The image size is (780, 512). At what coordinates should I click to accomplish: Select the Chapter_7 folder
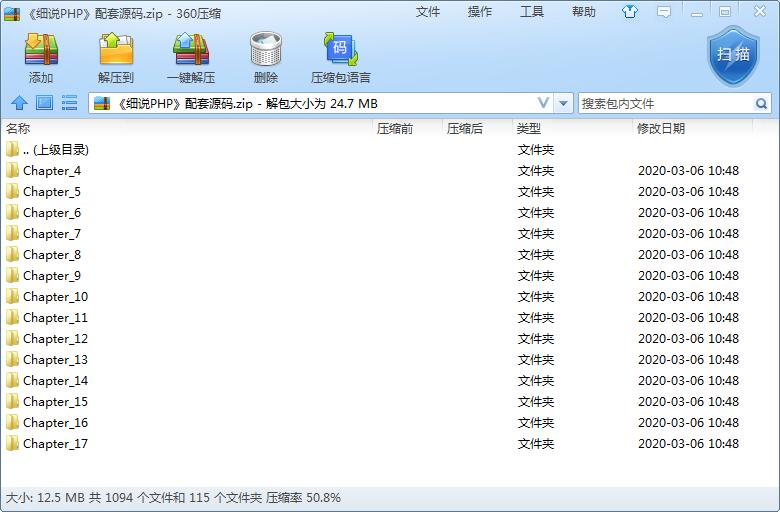[378, 233]
